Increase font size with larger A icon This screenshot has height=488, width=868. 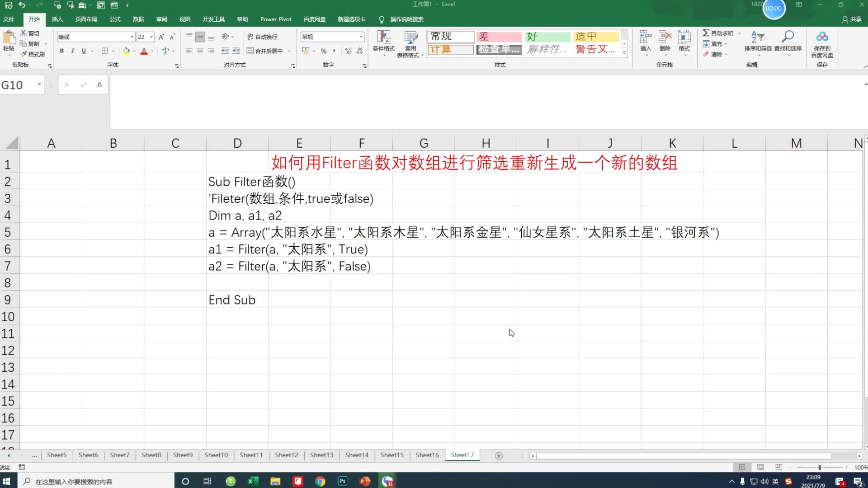point(161,37)
